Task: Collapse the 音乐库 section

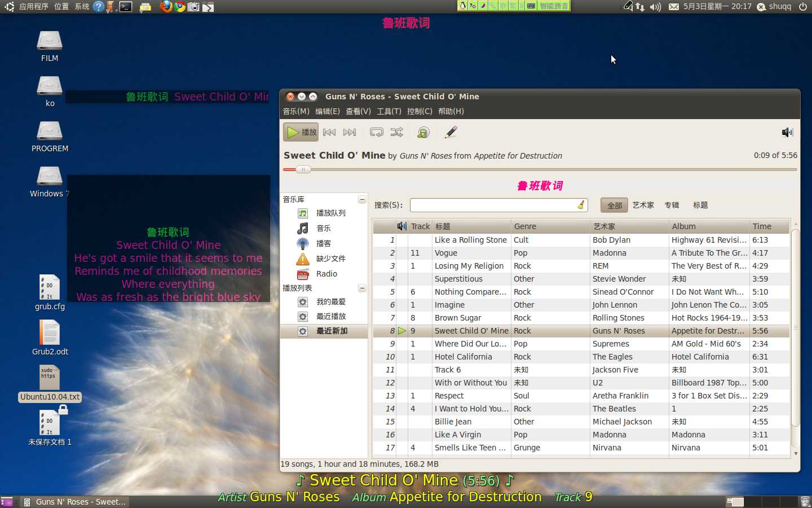Action: pos(362,200)
